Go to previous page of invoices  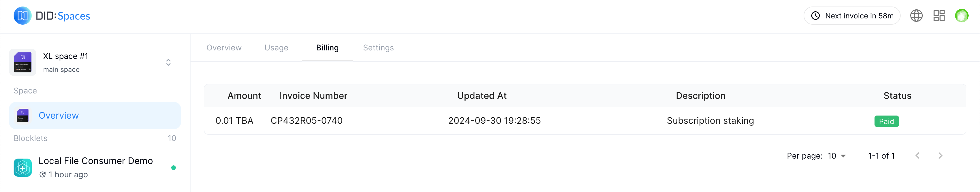click(918, 155)
